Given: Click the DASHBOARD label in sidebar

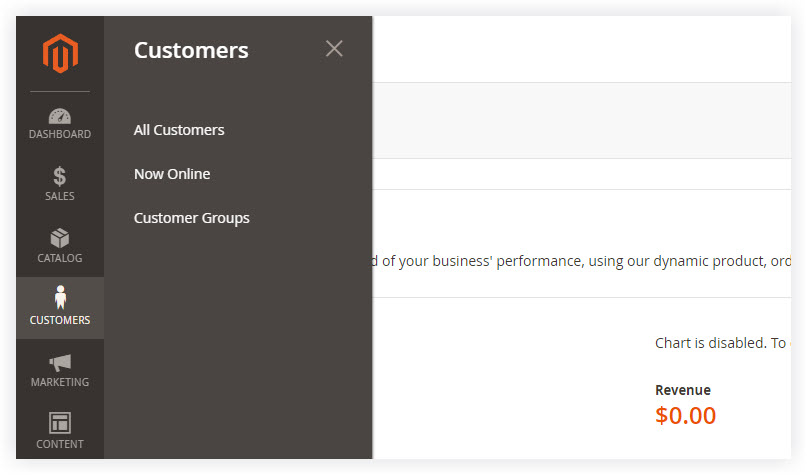Looking at the screenshot, I should pos(60,134).
